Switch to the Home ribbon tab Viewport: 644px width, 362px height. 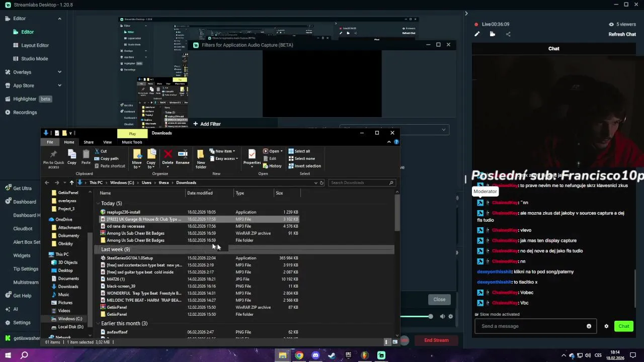pyautogui.click(x=69, y=142)
